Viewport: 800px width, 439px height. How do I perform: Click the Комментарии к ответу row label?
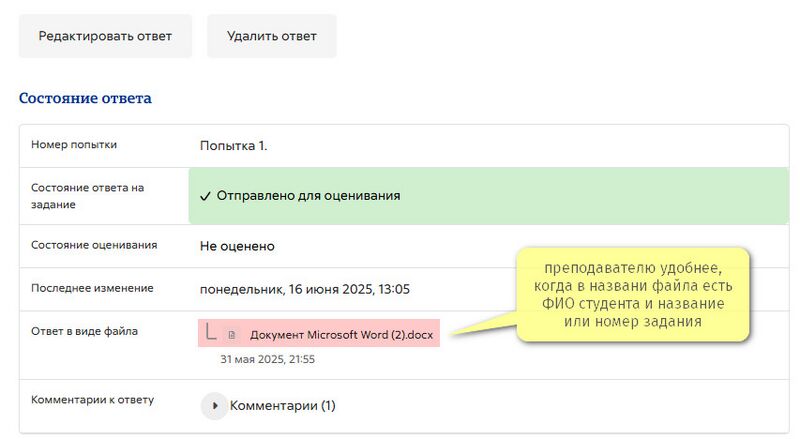coord(92,400)
